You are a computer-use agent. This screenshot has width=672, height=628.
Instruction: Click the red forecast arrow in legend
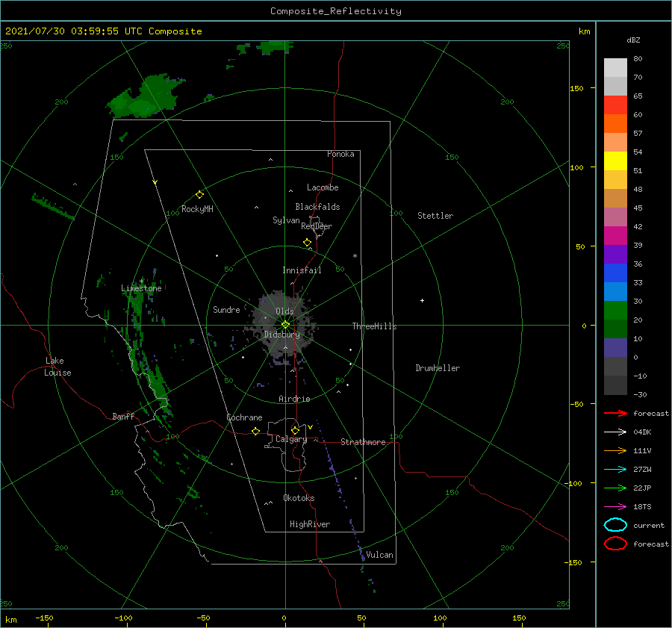pos(615,413)
